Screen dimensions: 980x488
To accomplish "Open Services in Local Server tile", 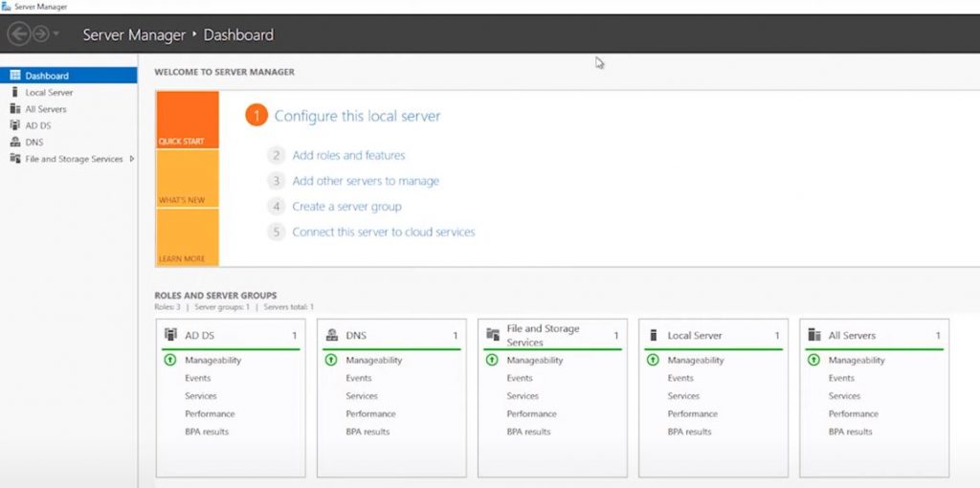I will [683, 396].
